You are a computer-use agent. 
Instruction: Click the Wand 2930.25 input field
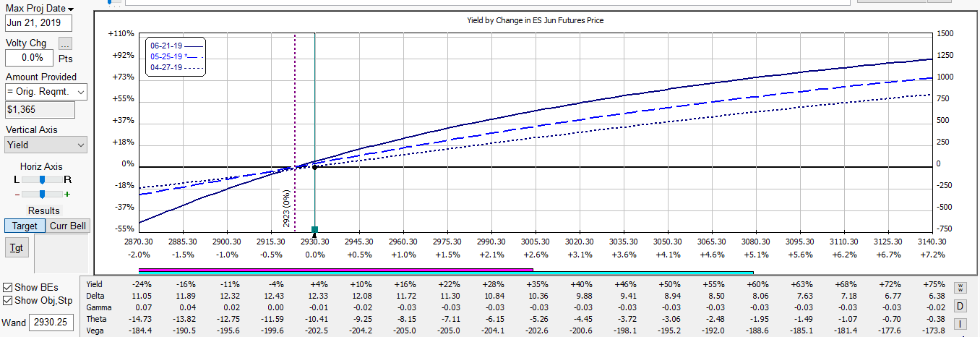tap(51, 322)
